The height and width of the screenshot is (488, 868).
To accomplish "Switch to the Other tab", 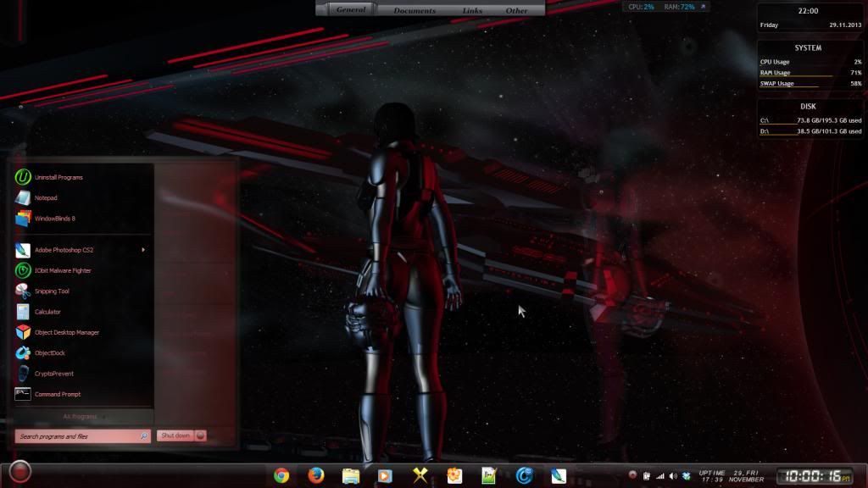I will pyautogui.click(x=516, y=10).
